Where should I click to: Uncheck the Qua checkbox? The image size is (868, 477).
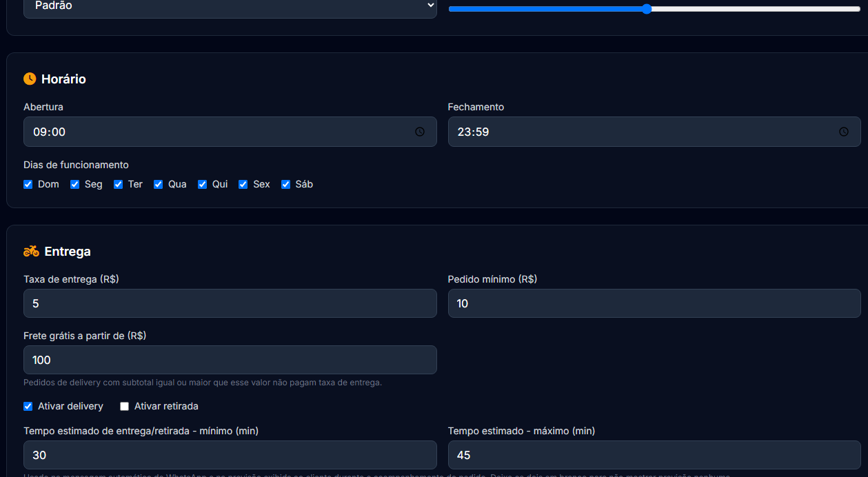(158, 184)
